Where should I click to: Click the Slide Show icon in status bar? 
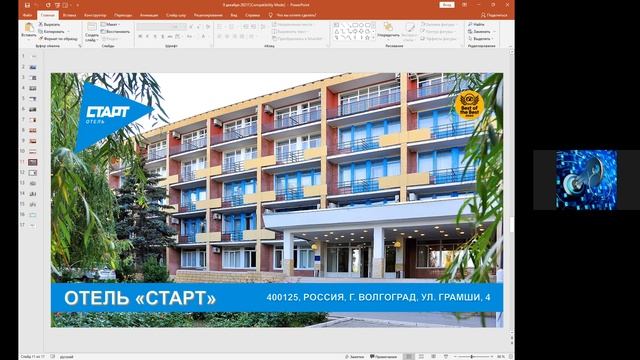click(x=445, y=357)
